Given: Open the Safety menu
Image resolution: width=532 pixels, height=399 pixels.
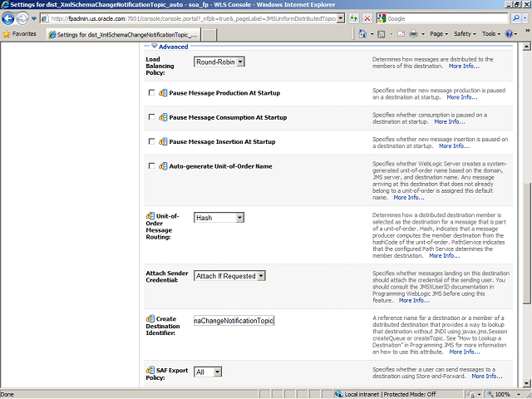Looking at the screenshot, I should (465, 34).
